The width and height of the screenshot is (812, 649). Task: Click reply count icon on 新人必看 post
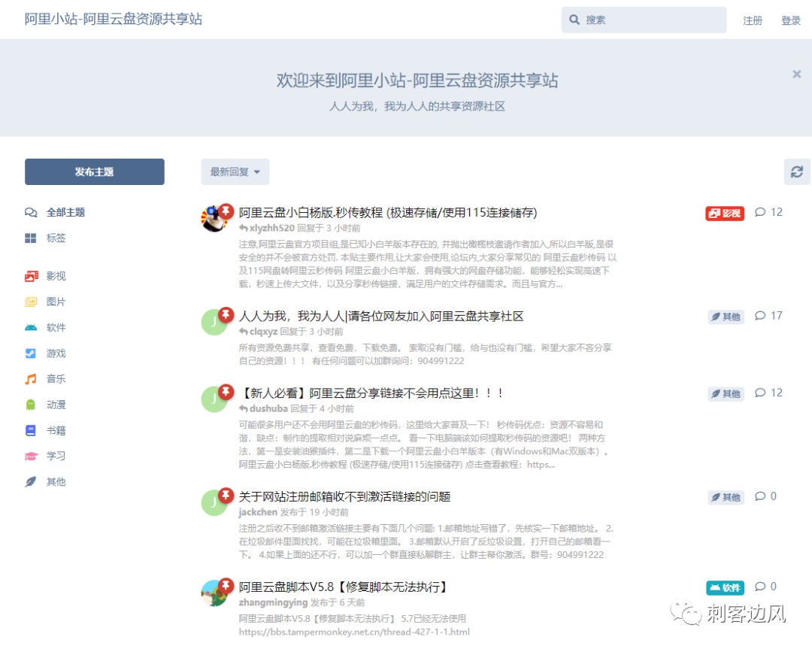point(759,393)
